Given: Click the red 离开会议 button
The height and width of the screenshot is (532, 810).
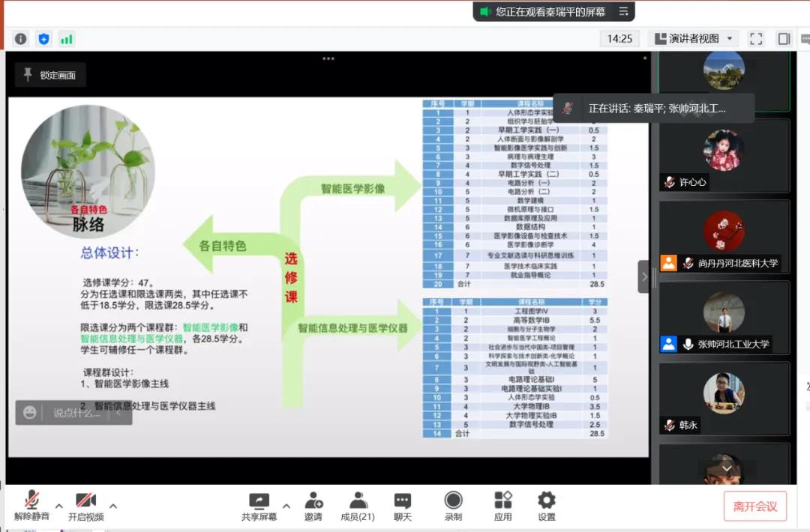Looking at the screenshot, I should coord(755,507).
